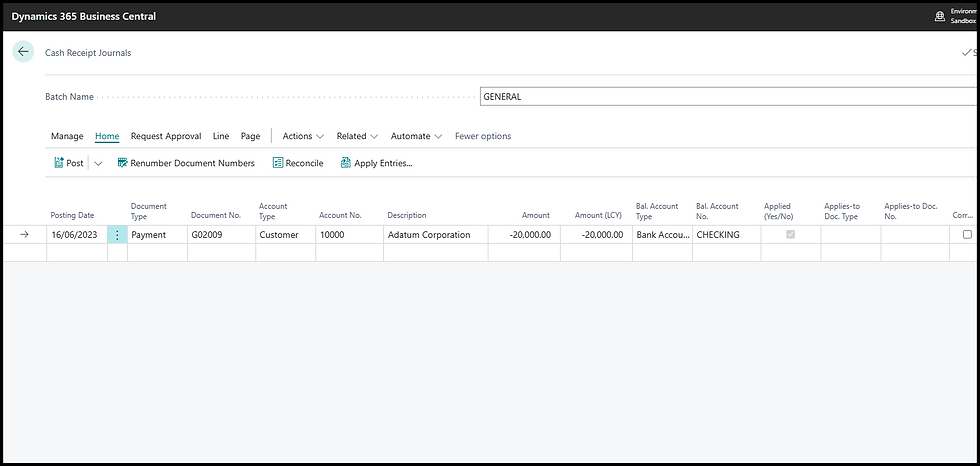
Task: Select the Account No. cell 10000
Action: pos(349,235)
